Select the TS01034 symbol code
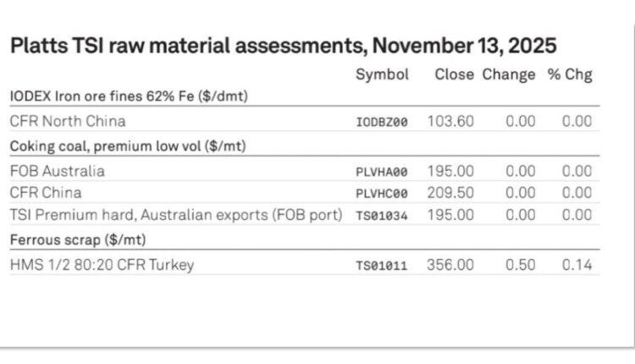Viewport: 635px width, 364px height. point(382,216)
